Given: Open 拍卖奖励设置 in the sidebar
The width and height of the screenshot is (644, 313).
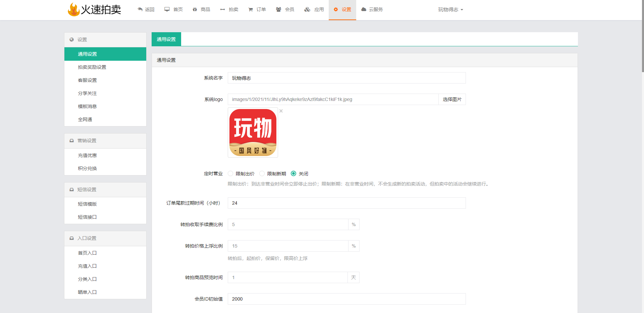Looking at the screenshot, I should coord(92,67).
